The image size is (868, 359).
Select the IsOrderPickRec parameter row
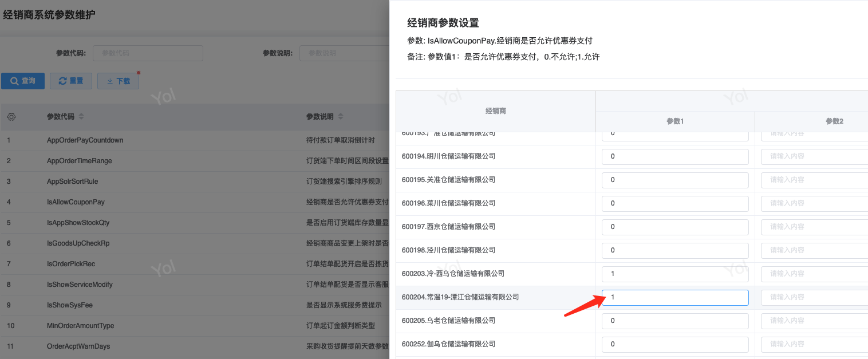(x=195, y=264)
